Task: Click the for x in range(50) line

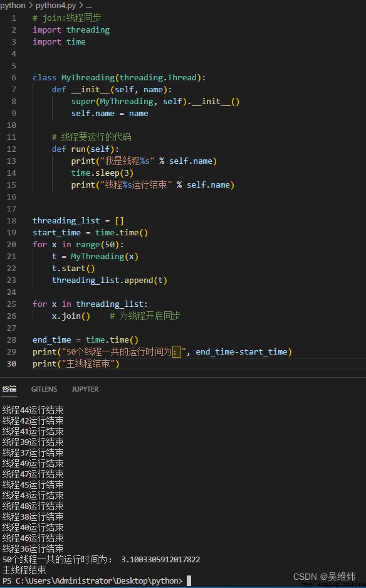Action: pos(78,245)
